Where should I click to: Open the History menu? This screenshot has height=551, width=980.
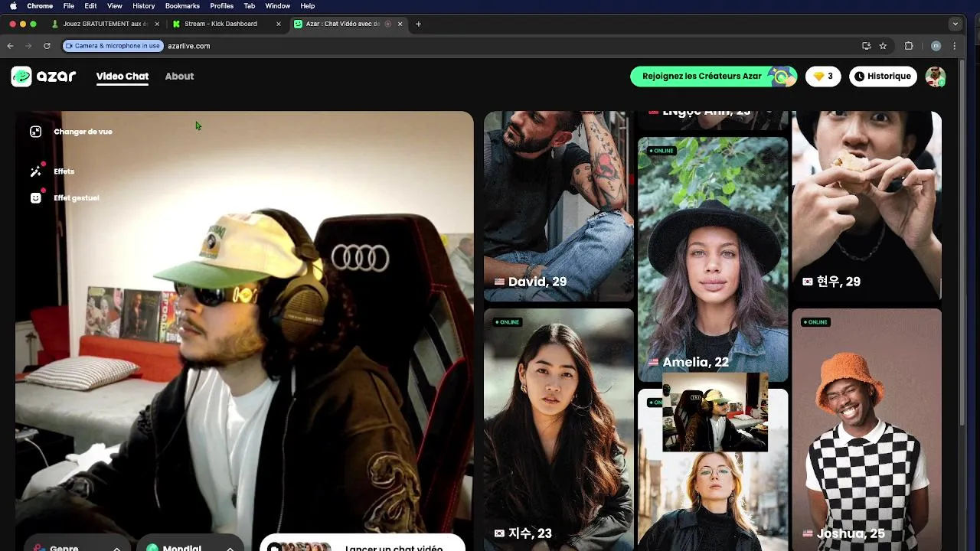click(x=143, y=5)
